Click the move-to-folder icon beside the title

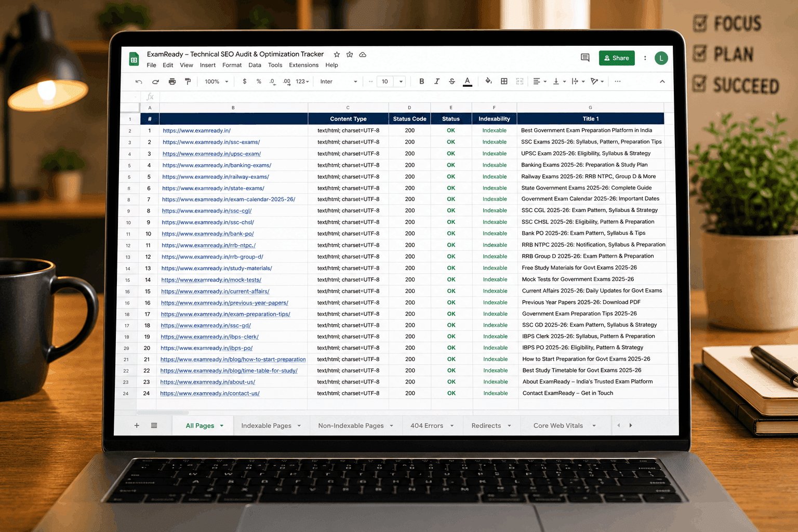[x=350, y=55]
